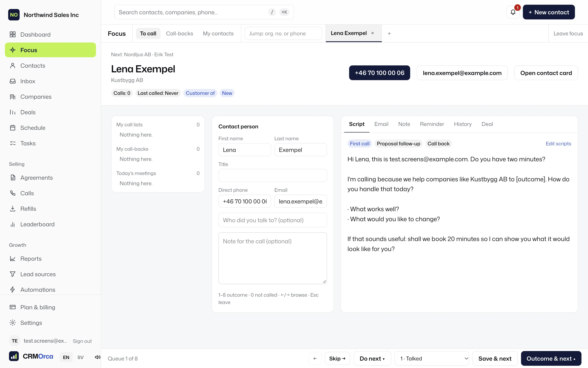This screenshot has height=368, width=588.
Task: Select the First call script chip
Action: (x=360, y=144)
